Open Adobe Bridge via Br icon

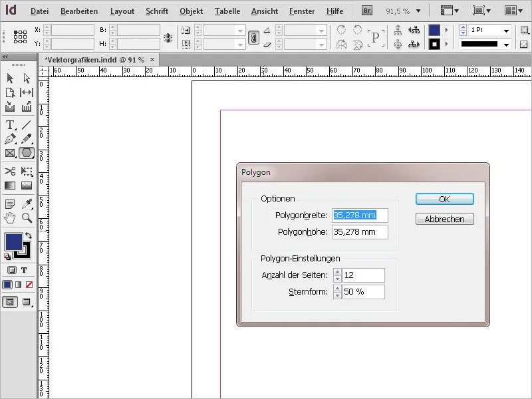367,11
